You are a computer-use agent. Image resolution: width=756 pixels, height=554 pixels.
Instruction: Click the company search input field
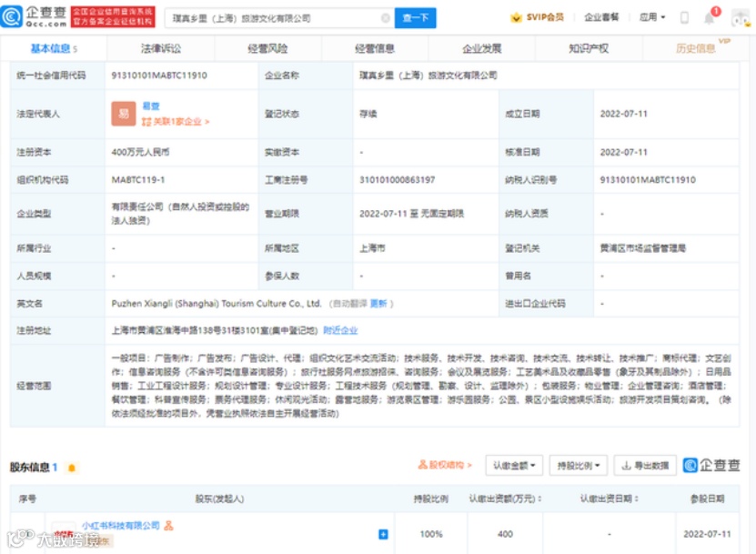coord(278,18)
